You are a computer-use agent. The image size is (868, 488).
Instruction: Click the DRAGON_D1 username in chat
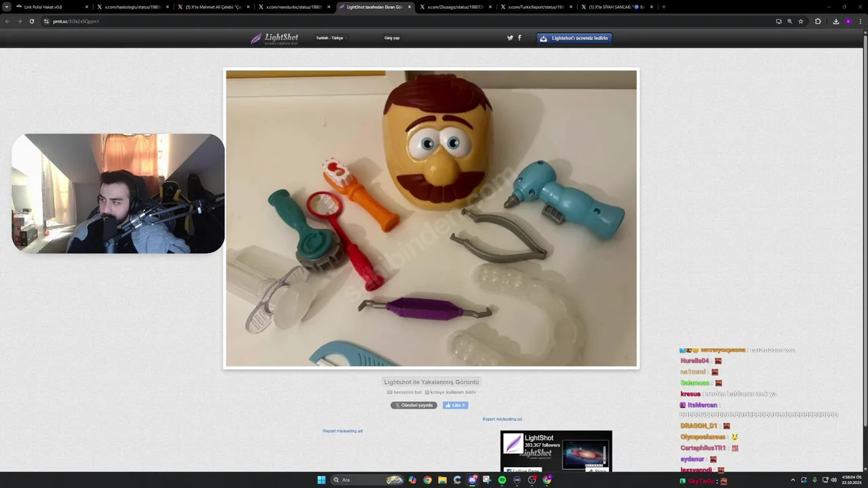coord(699,426)
